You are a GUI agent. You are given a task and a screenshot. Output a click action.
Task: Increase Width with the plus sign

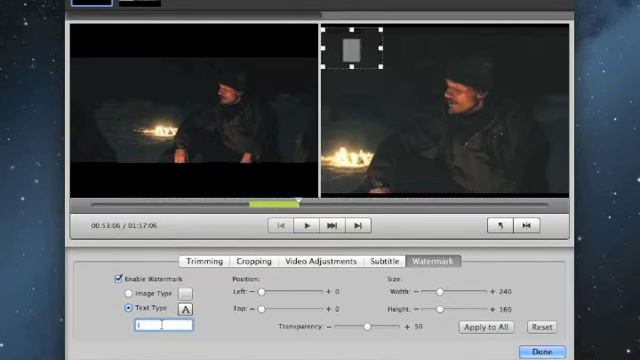coord(492,291)
